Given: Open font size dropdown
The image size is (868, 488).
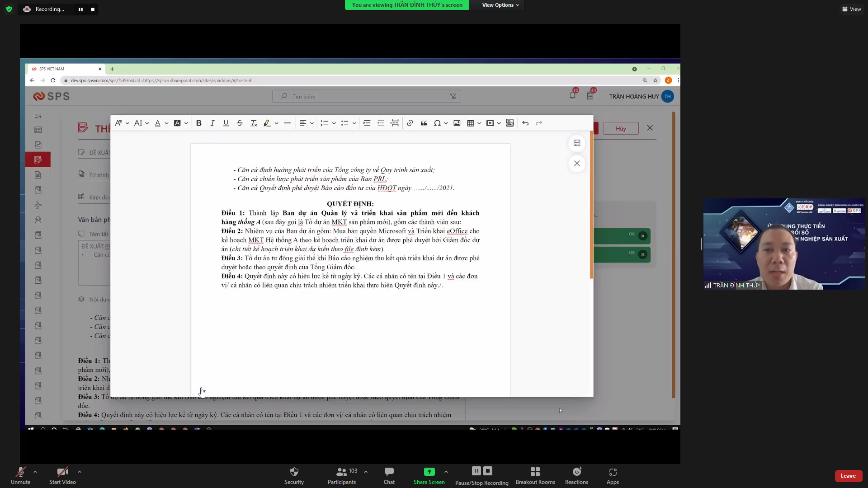Looking at the screenshot, I should coord(142,123).
